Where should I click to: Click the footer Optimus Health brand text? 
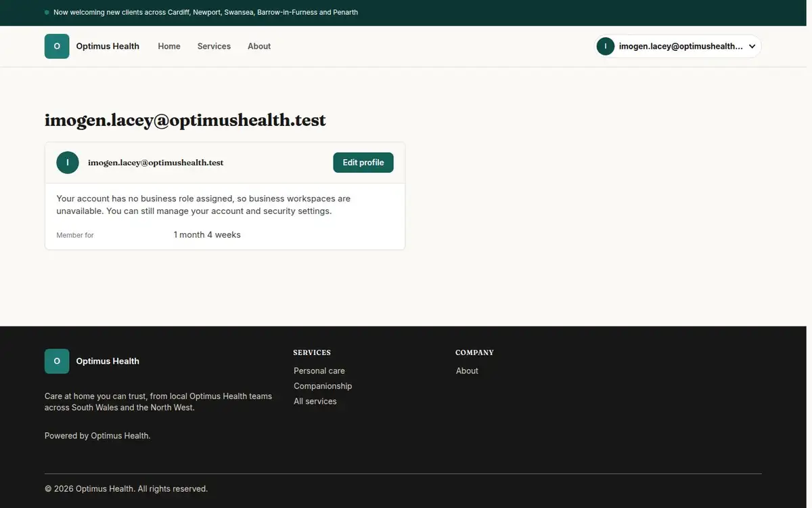pyautogui.click(x=108, y=361)
